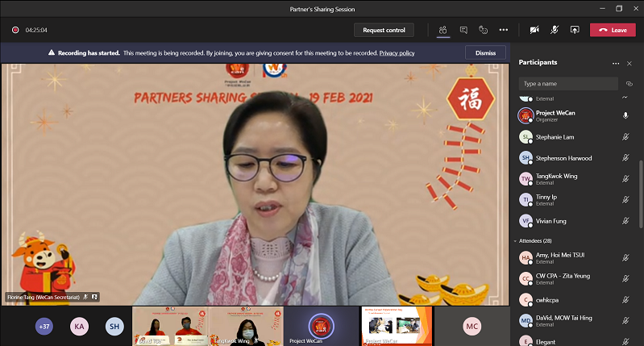
Task: Open the meeting chat
Action: point(463,30)
